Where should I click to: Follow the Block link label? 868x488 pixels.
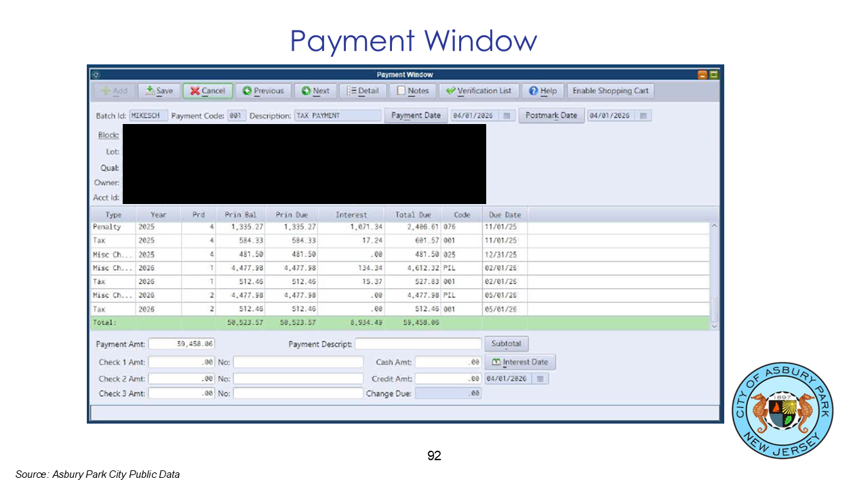point(108,135)
